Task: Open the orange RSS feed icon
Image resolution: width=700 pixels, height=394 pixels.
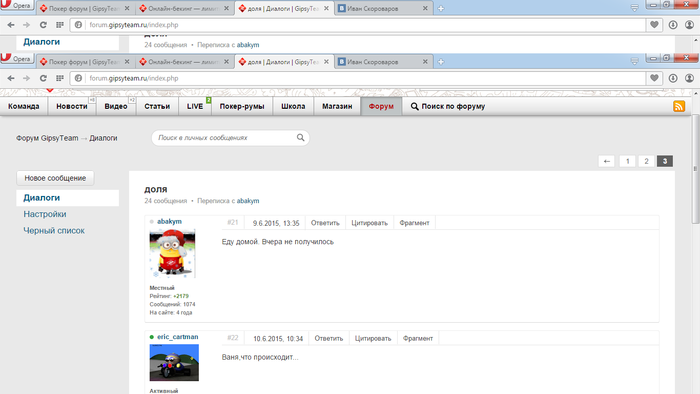Action: [x=679, y=106]
